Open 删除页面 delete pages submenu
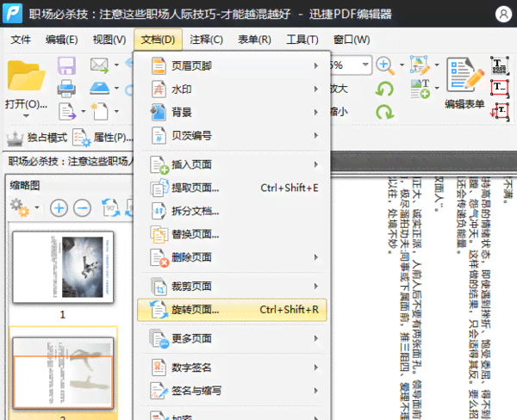The height and width of the screenshot is (420, 517). [232, 257]
